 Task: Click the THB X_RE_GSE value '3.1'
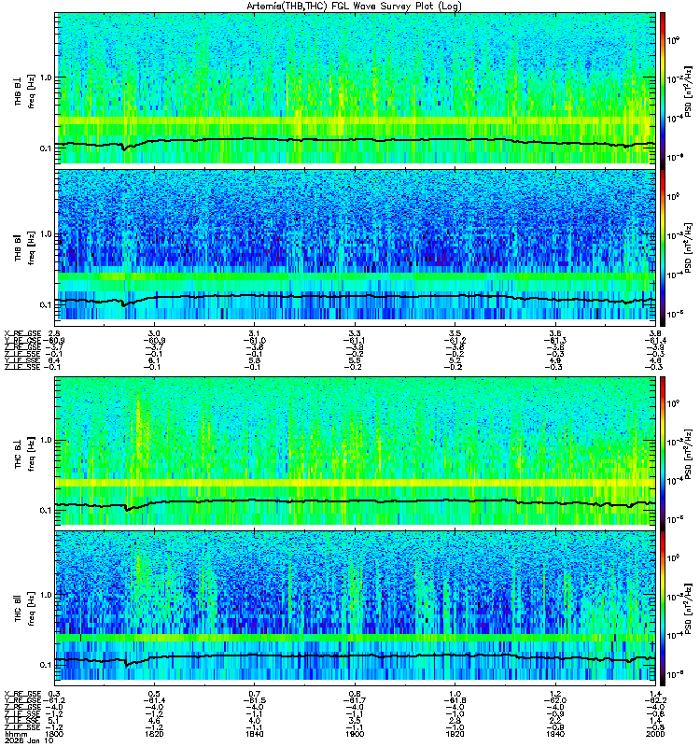point(255,333)
